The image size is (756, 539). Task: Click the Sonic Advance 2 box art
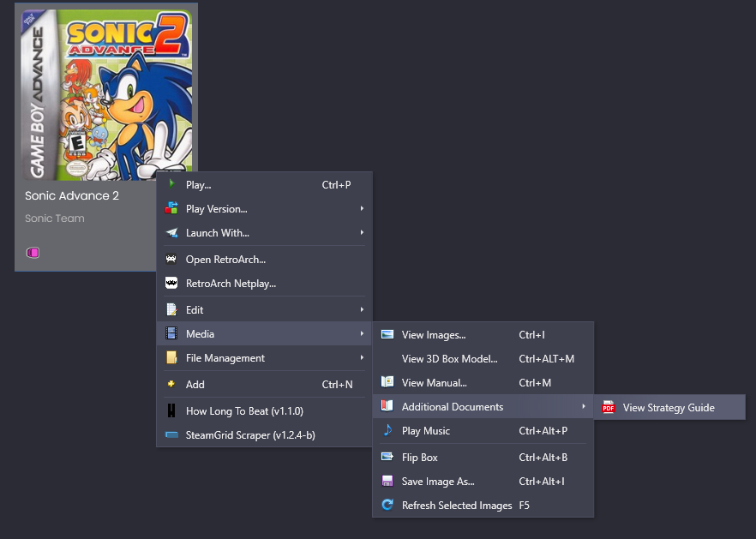(x=107, y=94)
